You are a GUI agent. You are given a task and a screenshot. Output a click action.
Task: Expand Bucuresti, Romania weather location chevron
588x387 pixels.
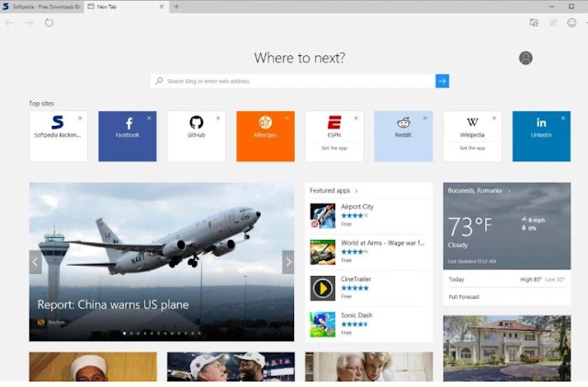tap(509, 191)
